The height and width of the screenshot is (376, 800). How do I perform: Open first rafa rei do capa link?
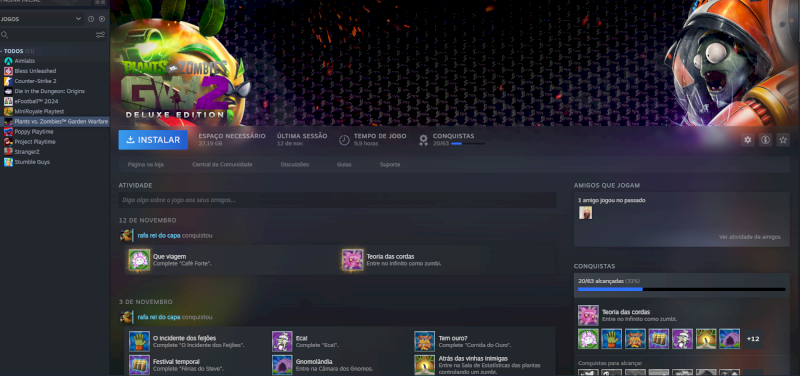pos(159,236)
